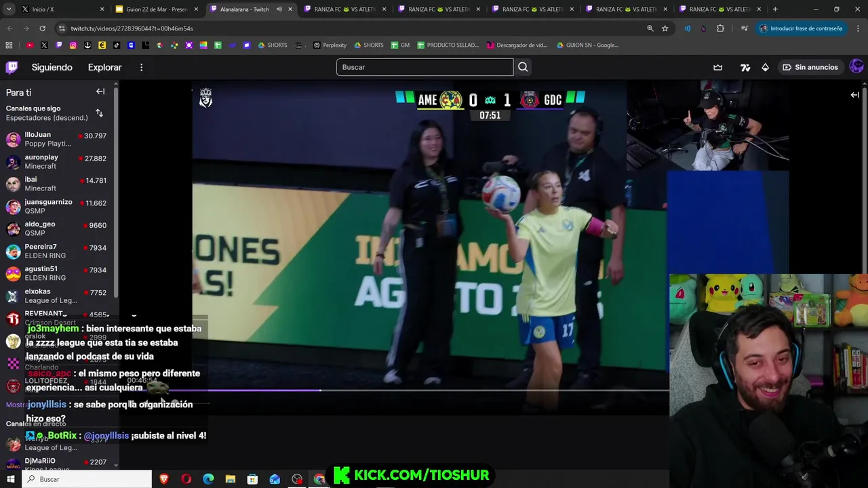Open DjMaRiiO channel in sidebar
Screen dimensions: 868x488
[x=59, y=464]
